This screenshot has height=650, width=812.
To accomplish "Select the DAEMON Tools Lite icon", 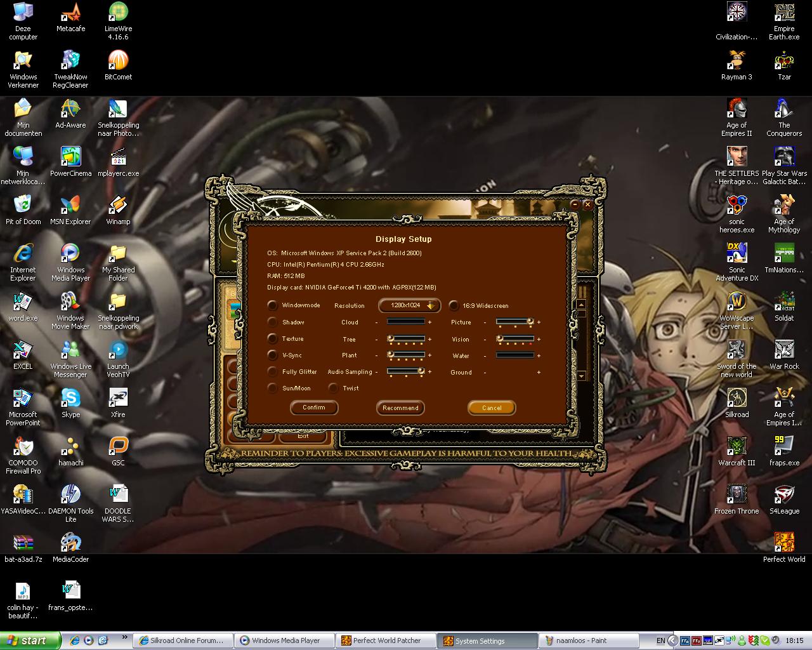I will pos(70,496).
